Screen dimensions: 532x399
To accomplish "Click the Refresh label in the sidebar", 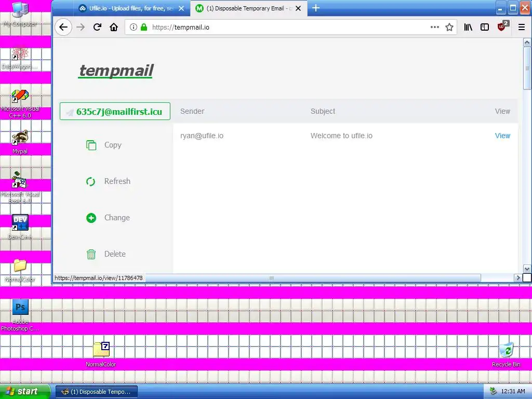I will (117, 181).
